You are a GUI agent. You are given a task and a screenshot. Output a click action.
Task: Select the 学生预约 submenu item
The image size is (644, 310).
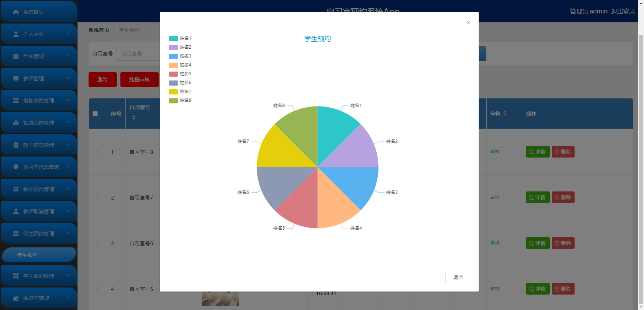39,255
